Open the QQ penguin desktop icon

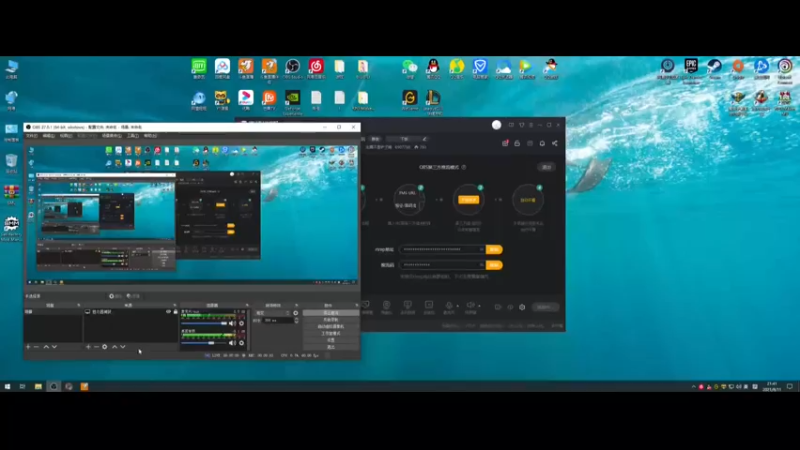click(x=433, y=68)
